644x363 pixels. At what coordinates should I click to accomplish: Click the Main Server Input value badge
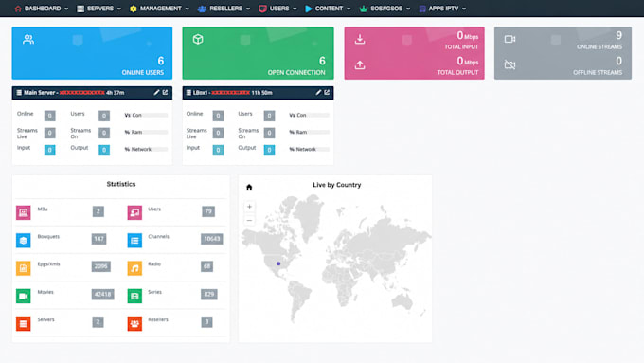click(49, 150)
